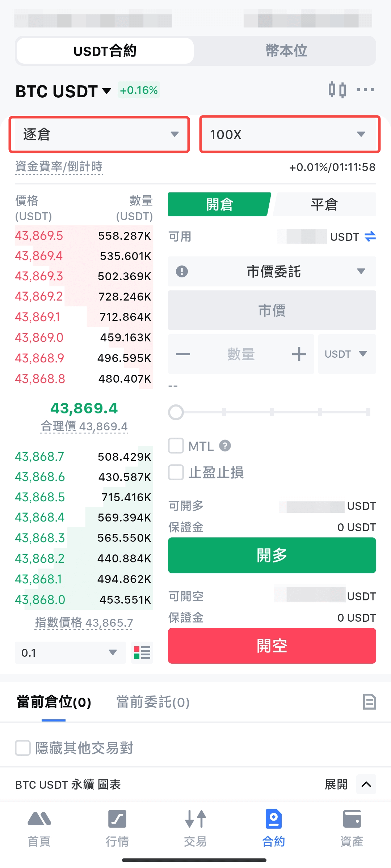Click the position size slider handle
Screen dimensions: 391x868
(x=176, y=412)
